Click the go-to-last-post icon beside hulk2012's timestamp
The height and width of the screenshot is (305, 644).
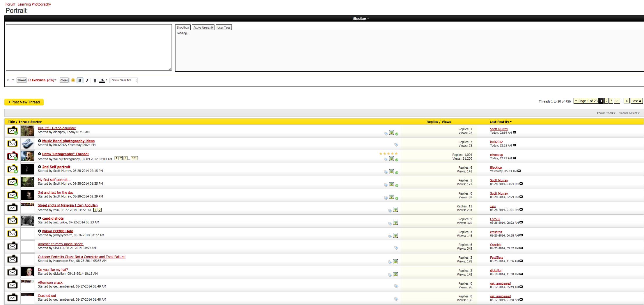(x=515, y=145)
